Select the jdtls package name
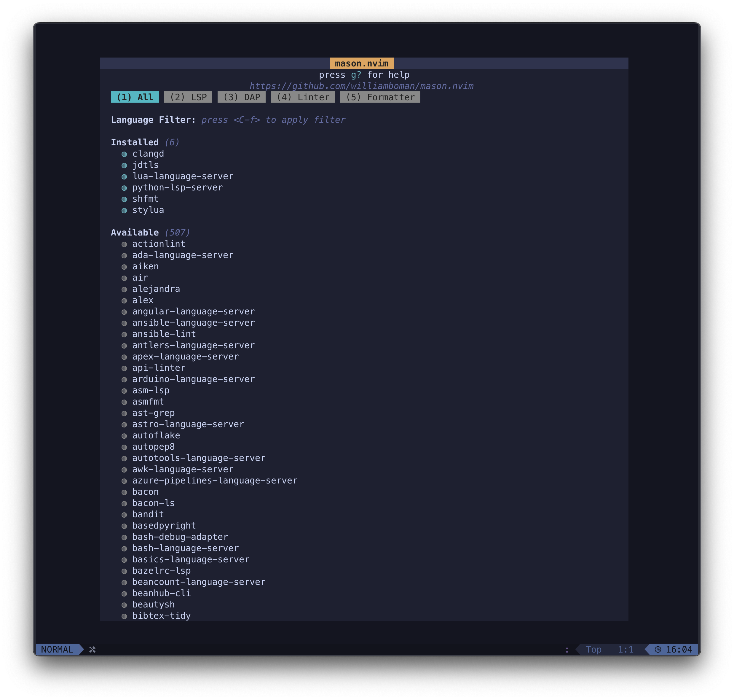The image size is (734, 700). click(146, 165)
